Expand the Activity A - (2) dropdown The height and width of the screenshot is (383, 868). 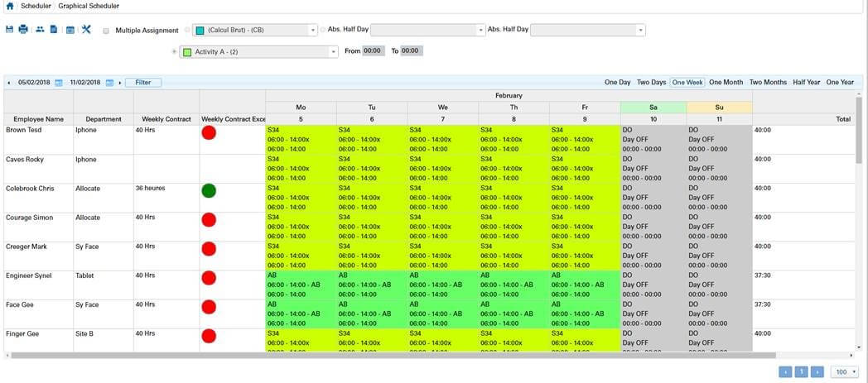coord(334,51)
